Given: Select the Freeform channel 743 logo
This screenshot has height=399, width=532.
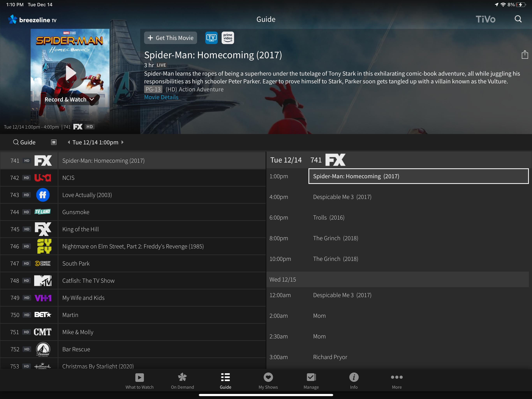Looking at the screenshot, I should pos(43,195).
